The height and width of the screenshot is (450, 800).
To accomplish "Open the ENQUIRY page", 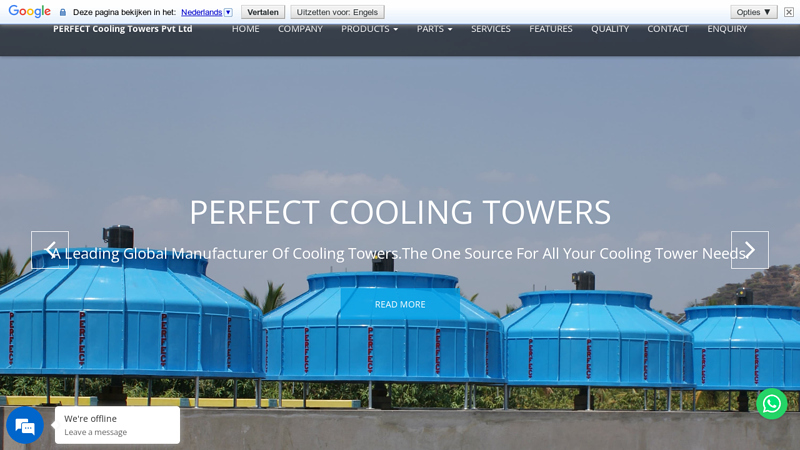I will 727,29.
